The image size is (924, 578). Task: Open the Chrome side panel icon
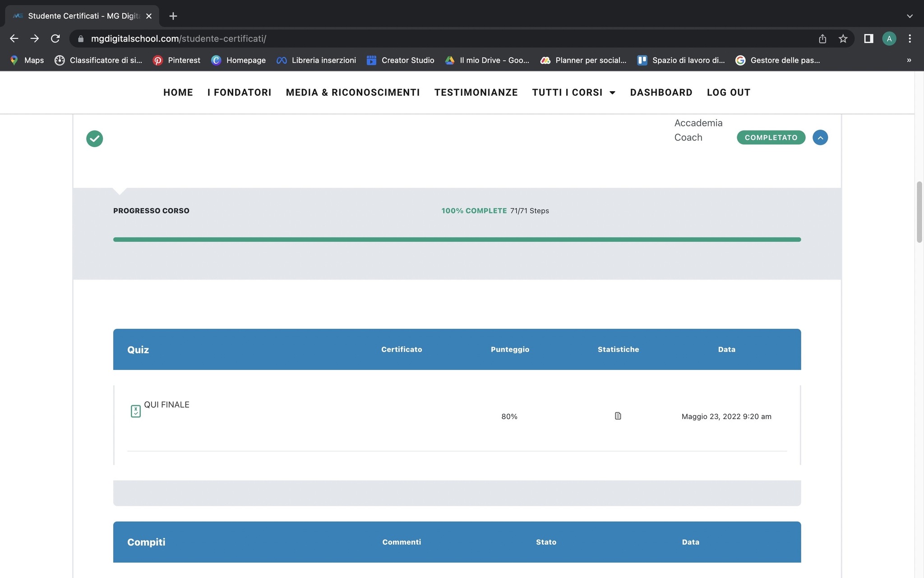coord(869,39)
